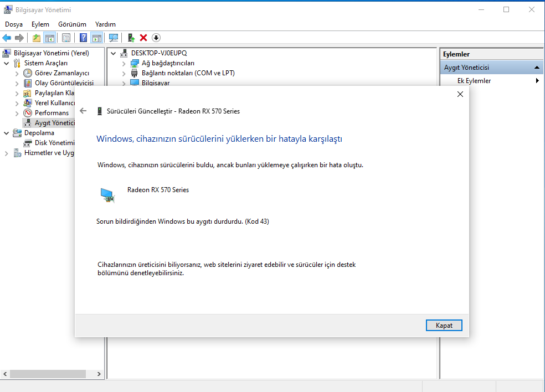Open the Dosya menu

tap(14, 24)
